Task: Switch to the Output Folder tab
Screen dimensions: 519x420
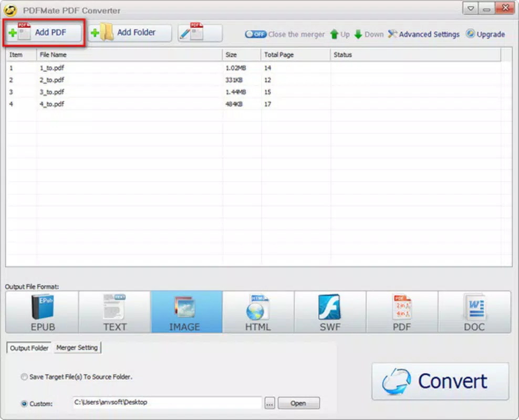Action: coord(29,348)
